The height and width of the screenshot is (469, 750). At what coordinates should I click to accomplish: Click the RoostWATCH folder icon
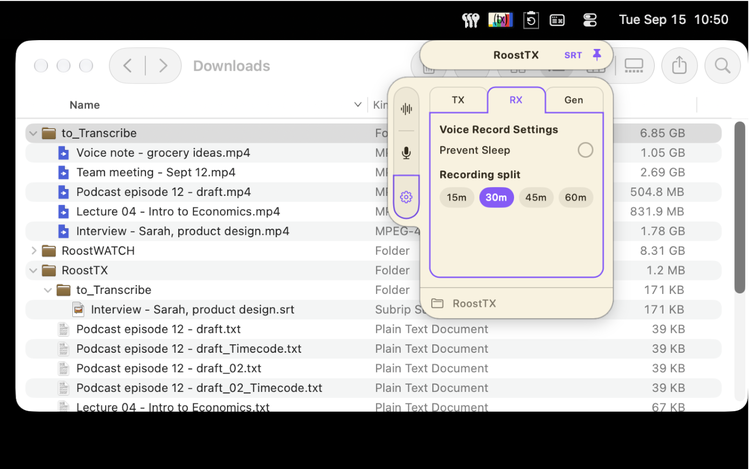(x=49, y=251)
